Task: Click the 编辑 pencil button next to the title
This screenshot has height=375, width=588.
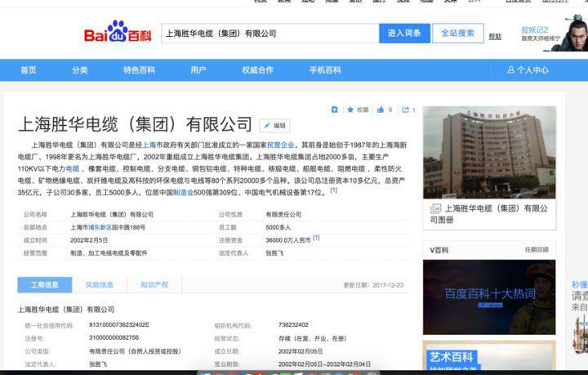Action: click(x=274, y=126)
